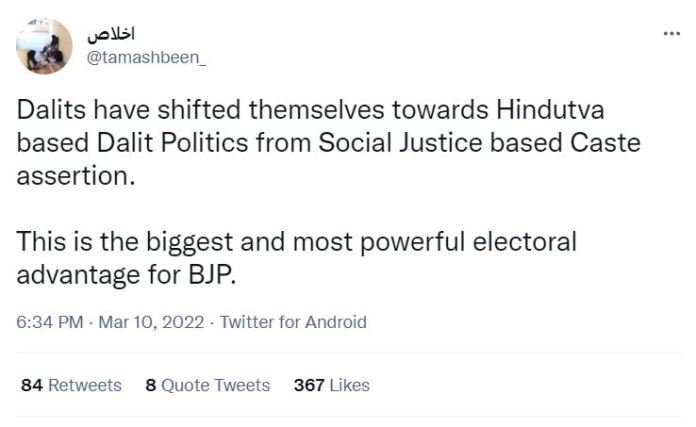Click the number 367 before Likes
Image resolution: width=696 pixels, height=427 pixels.
click(x=309, y=385)
